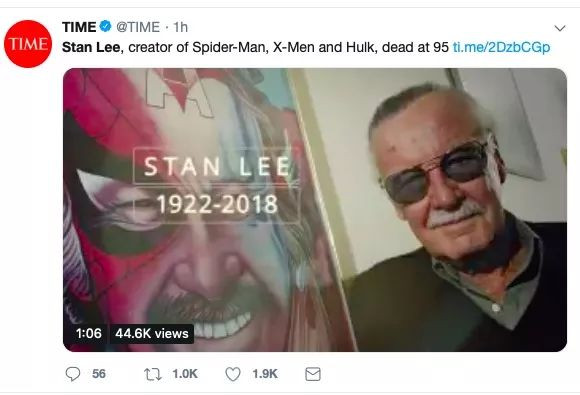Play the Stan Lee tribute video

(x=315, y=210)
